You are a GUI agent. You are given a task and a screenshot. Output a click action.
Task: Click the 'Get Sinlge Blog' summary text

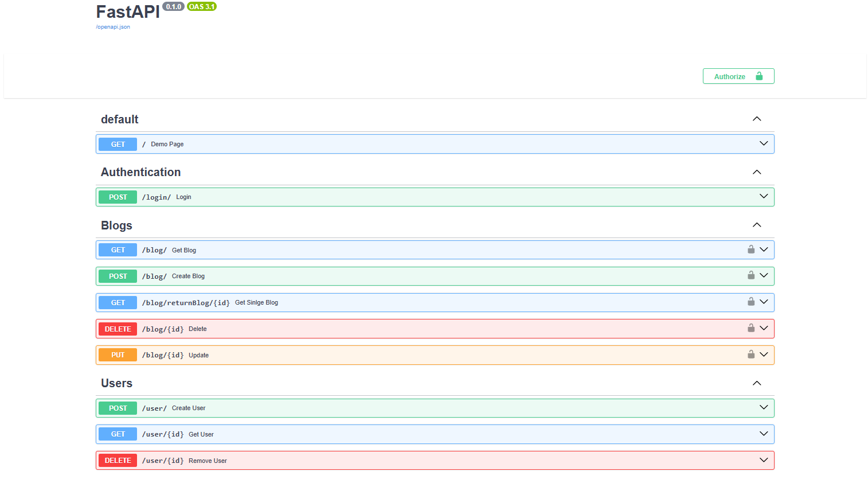pyautogui.click(x=256, y=302)
